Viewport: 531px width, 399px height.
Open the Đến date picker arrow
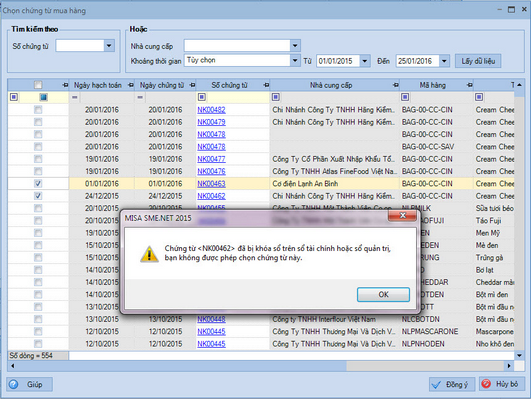[x=444, y=61]
